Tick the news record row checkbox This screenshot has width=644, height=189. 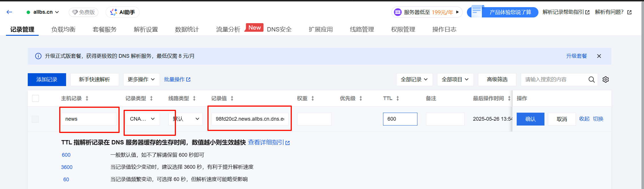coord(35,119)
